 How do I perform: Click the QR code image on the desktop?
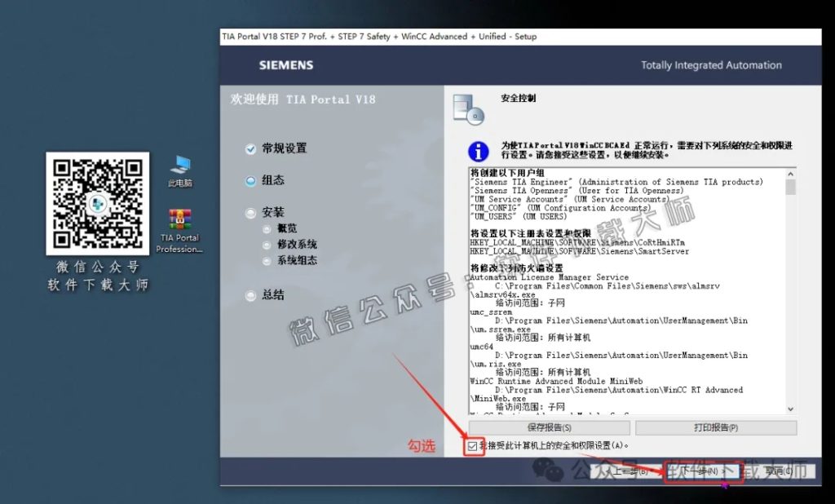pos(96,202)
